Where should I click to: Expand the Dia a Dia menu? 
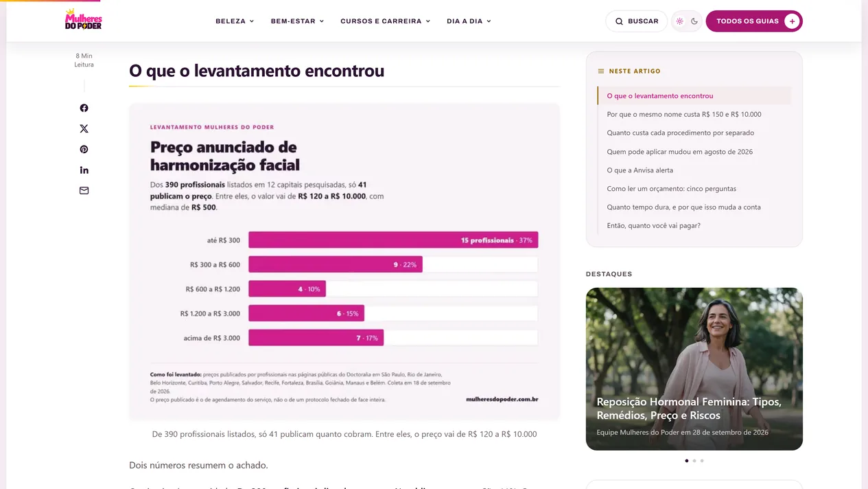(x=469, y=21)
